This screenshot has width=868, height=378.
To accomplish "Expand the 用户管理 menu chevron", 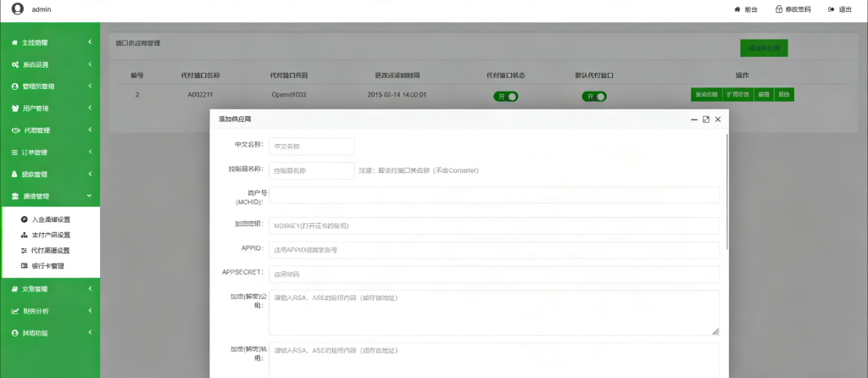I will pyautogui.click(x=90, y=108).
